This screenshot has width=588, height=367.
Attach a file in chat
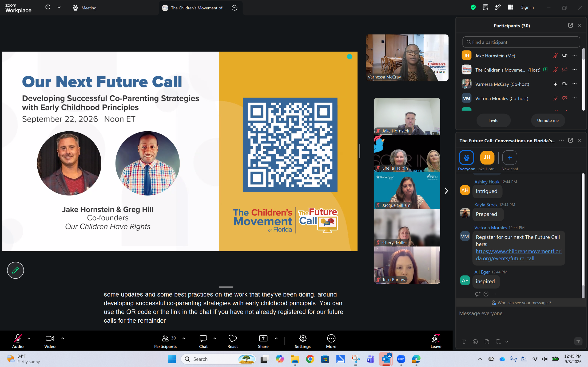487,342
